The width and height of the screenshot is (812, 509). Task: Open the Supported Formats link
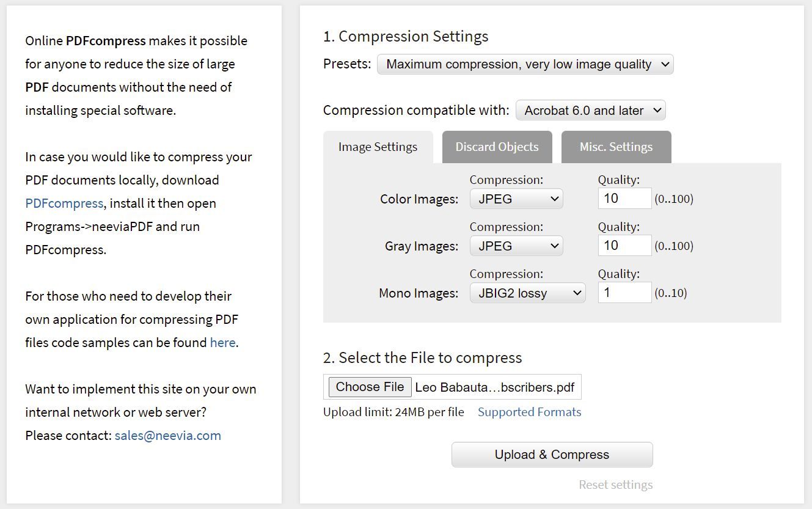(x=529, y=412)
